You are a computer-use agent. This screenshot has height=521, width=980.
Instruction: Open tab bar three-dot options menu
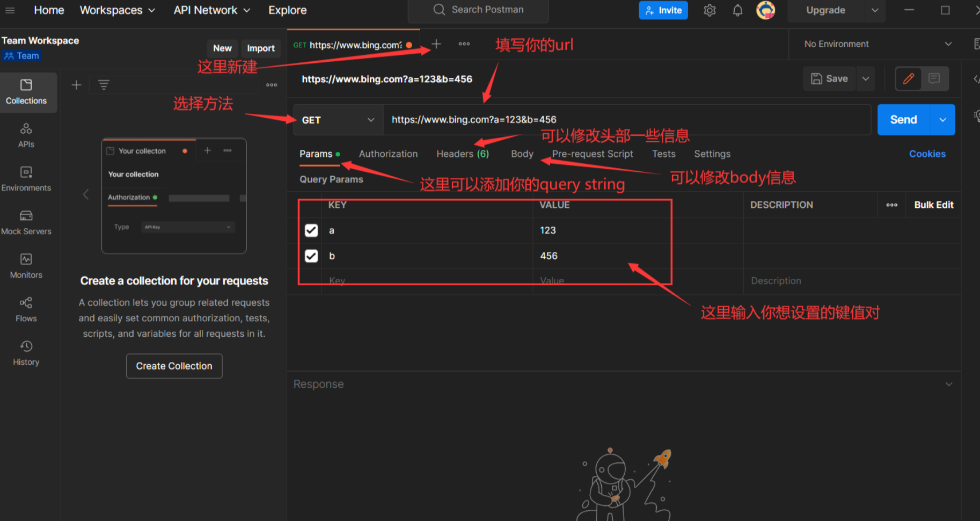[x=464, y=44]
